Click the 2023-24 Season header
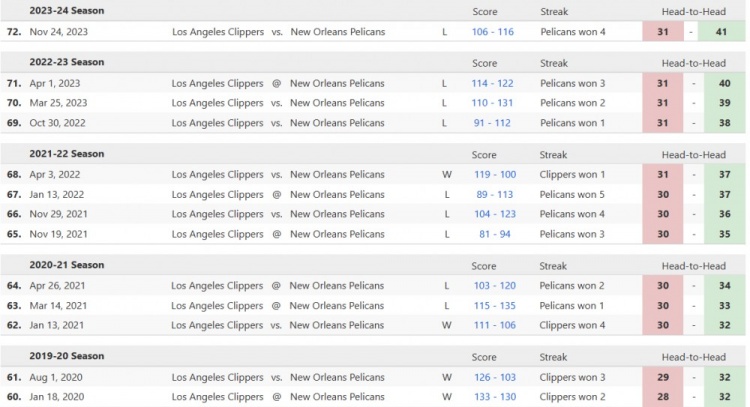Image resolution: width=750 pixels, height=407 pixels. 67,11
